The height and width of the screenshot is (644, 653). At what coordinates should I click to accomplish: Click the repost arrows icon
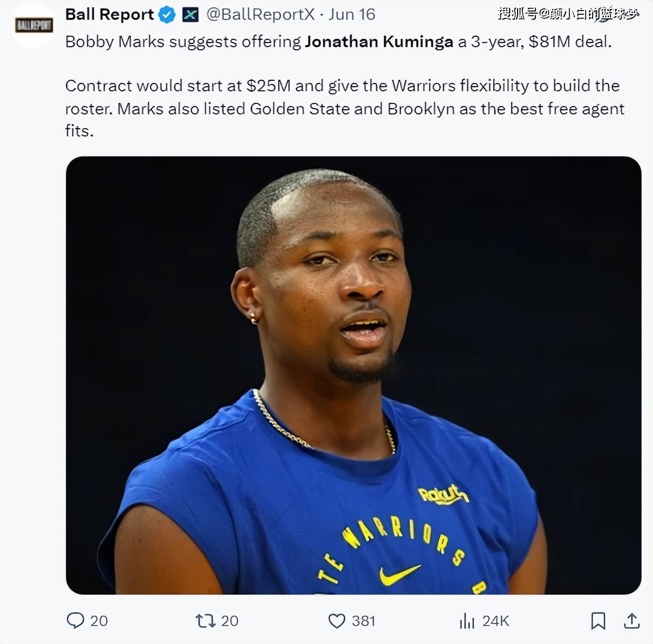205,621
